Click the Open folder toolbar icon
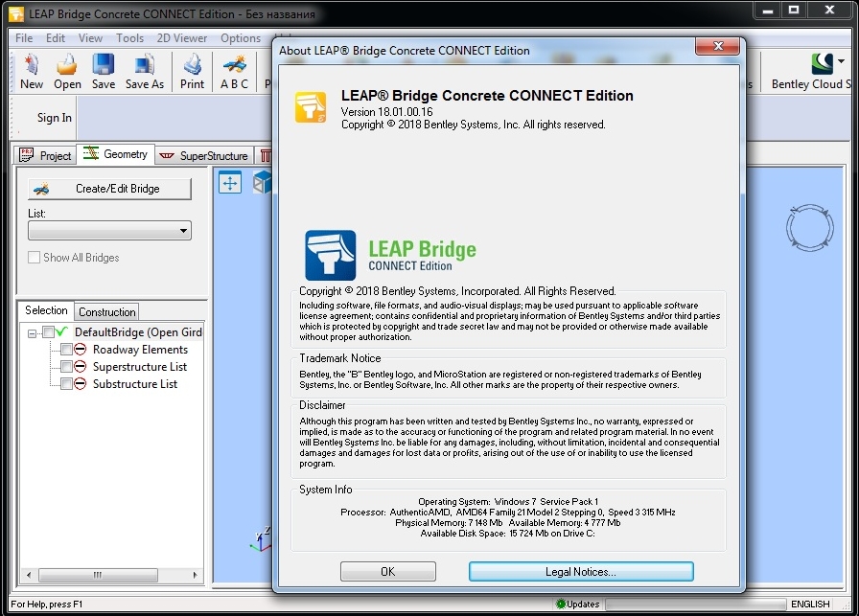859x616 pixels. [x=67, y=64]
